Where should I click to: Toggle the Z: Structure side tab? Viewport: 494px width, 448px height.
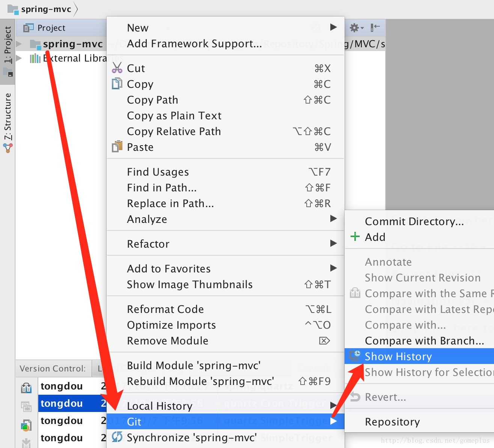pyautogui.click(x=8, y=116)
